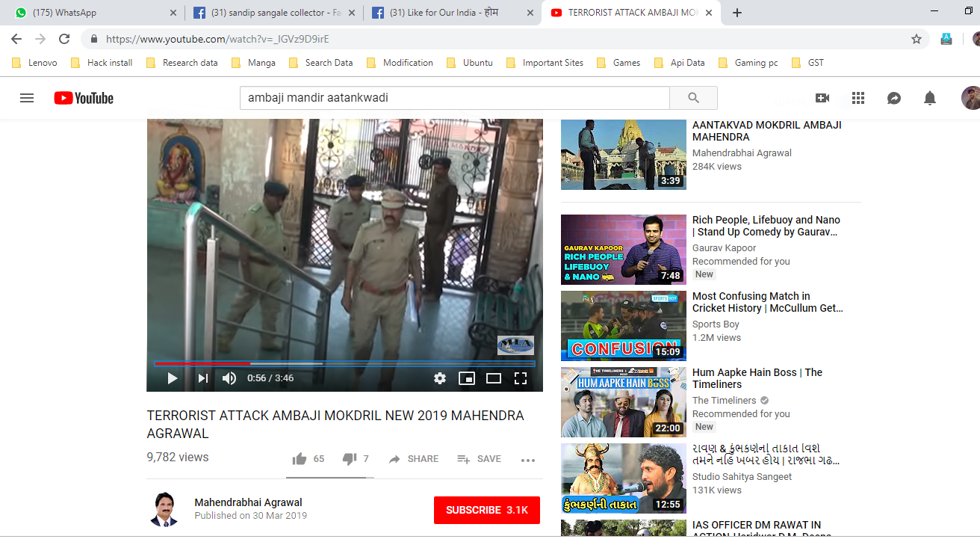Open Mahendrabhai Agrawal channel name link
Viewport: 980px width, 539px height.
pyautogui.click(x=248, y=502)
